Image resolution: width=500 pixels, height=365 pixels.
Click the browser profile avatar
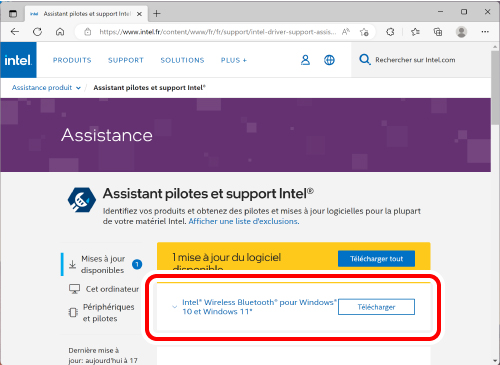point(461,32)
